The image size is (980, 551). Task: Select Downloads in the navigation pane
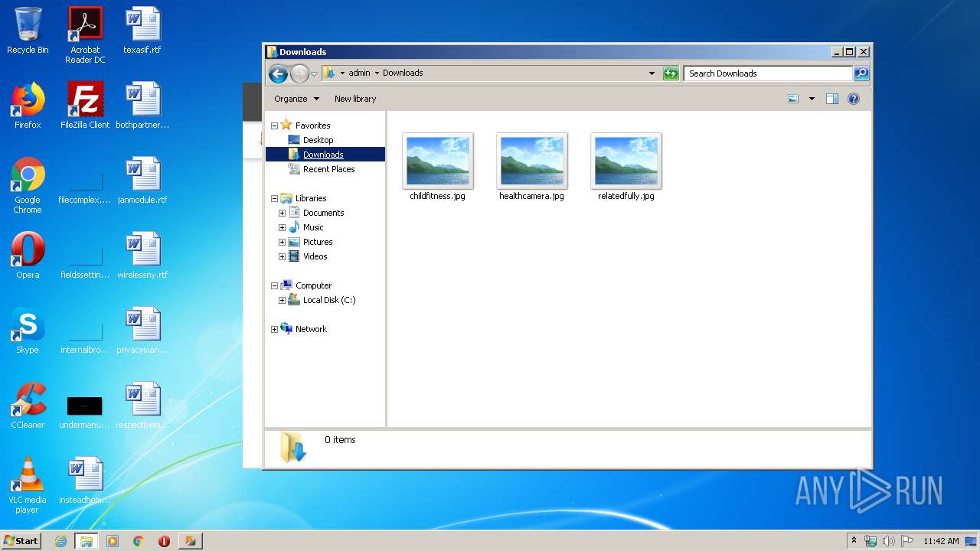(323, 155)
